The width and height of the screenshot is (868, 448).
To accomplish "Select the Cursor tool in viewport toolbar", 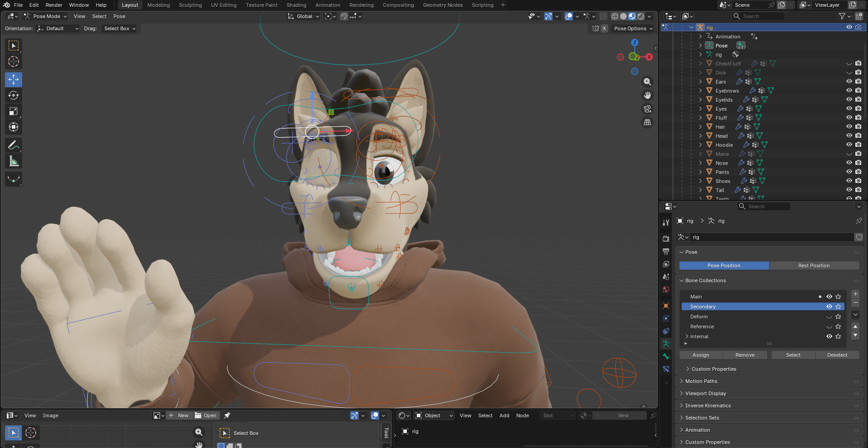I will pyautogui.click(x=14, y=61).
